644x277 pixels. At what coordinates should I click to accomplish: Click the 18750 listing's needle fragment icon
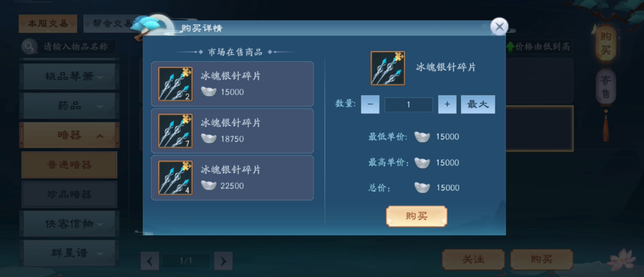click(175, 131)
